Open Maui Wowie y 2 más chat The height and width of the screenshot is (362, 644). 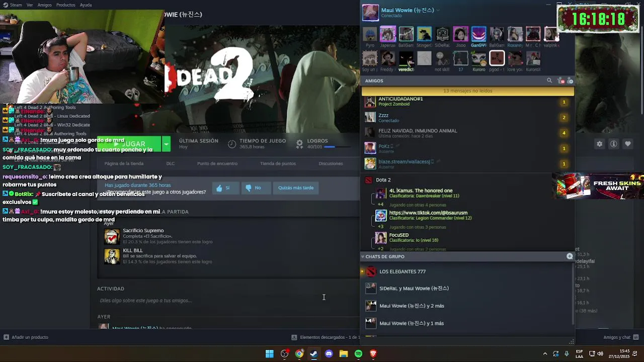click(467, 306)
